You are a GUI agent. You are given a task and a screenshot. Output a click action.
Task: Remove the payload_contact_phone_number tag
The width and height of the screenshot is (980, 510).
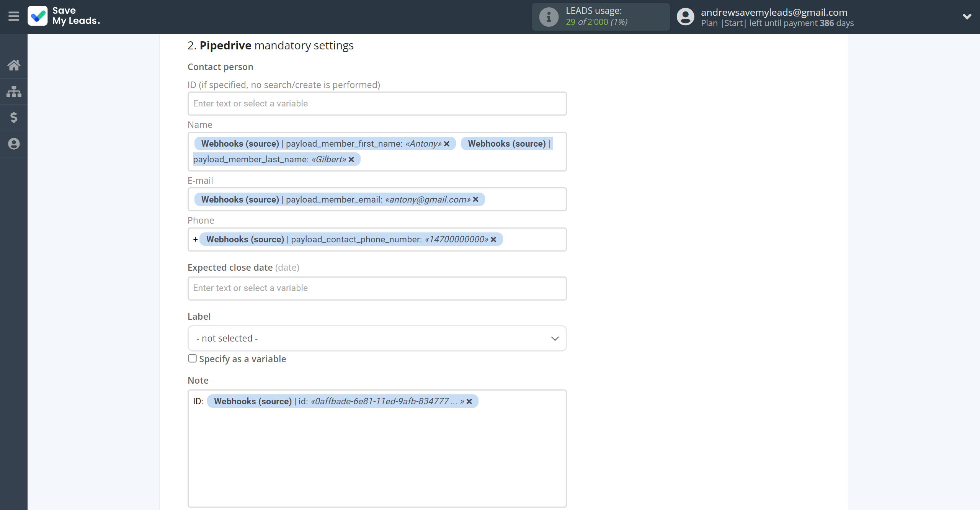click(x=494, y=240)
